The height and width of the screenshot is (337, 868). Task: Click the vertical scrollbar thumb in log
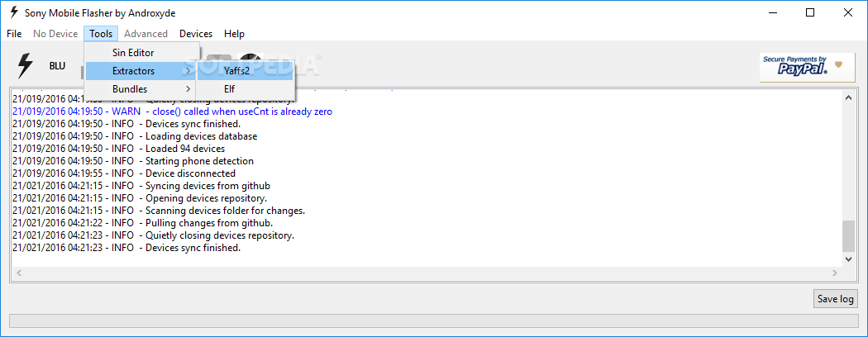[x=848, y=235]
